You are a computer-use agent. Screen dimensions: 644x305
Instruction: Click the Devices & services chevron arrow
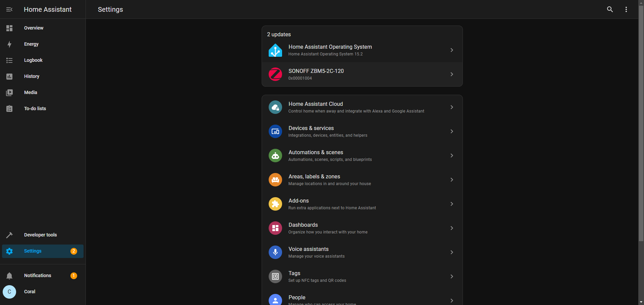[x=452, y=131]
